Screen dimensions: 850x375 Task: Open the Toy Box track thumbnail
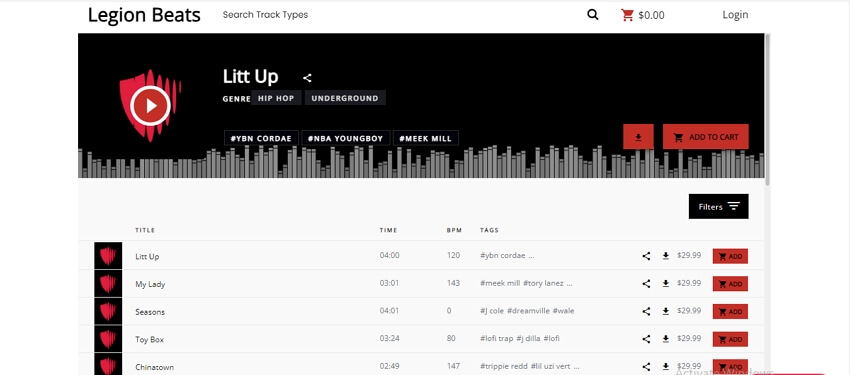click(x=108, y=339)
